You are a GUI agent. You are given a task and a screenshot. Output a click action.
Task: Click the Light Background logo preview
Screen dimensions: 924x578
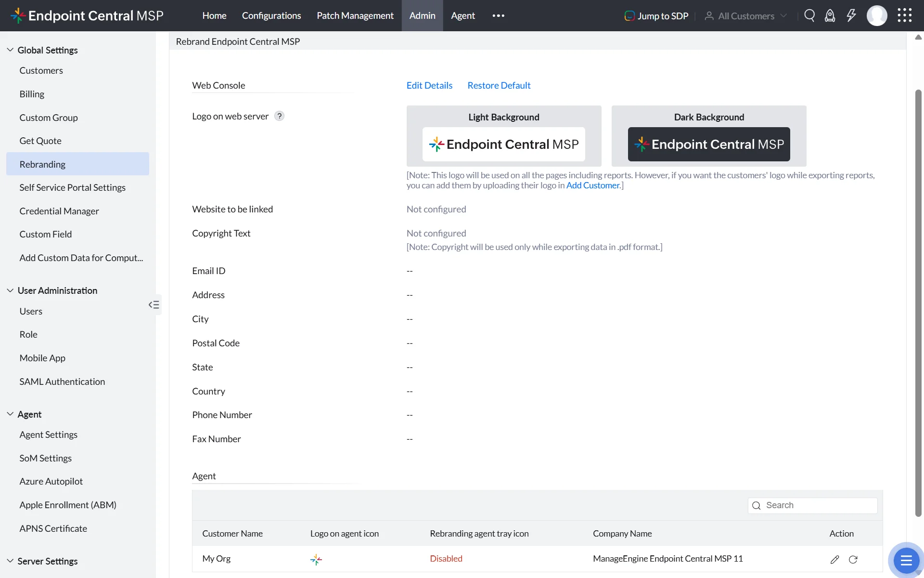[504, 144]
